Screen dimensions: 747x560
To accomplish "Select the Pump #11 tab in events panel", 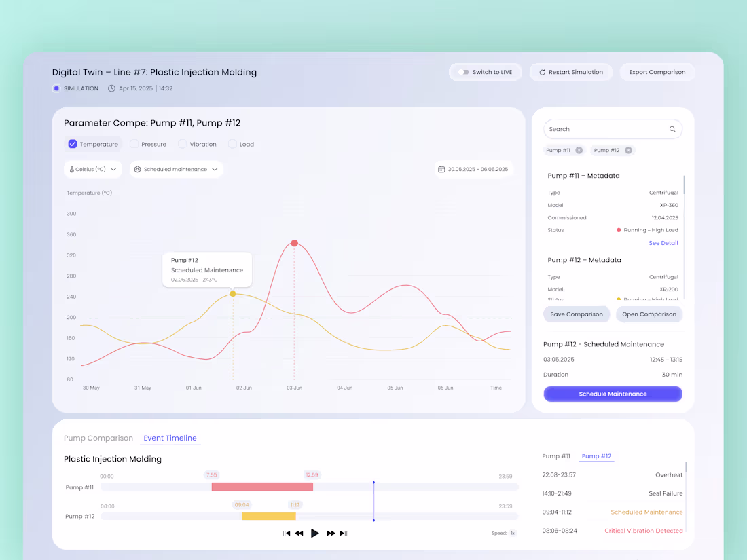I will 556,456.
